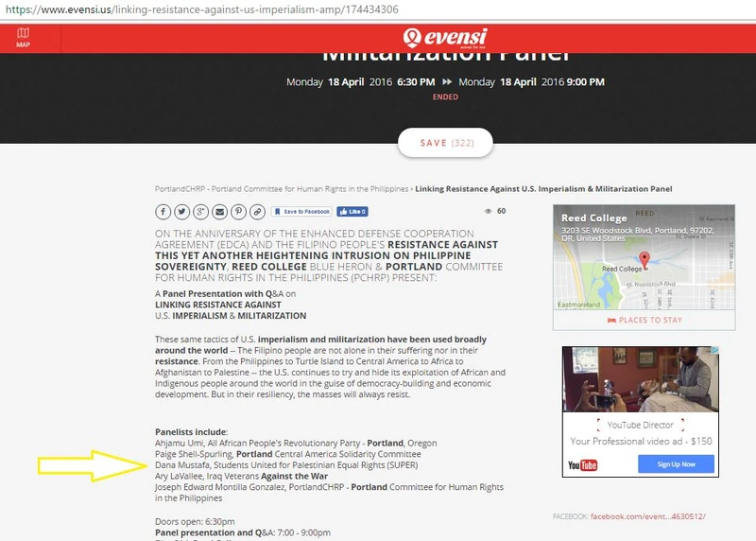This screenshot has height=541, width=756.
Task: Pin event with Pinterest icon
Action: 239,211
